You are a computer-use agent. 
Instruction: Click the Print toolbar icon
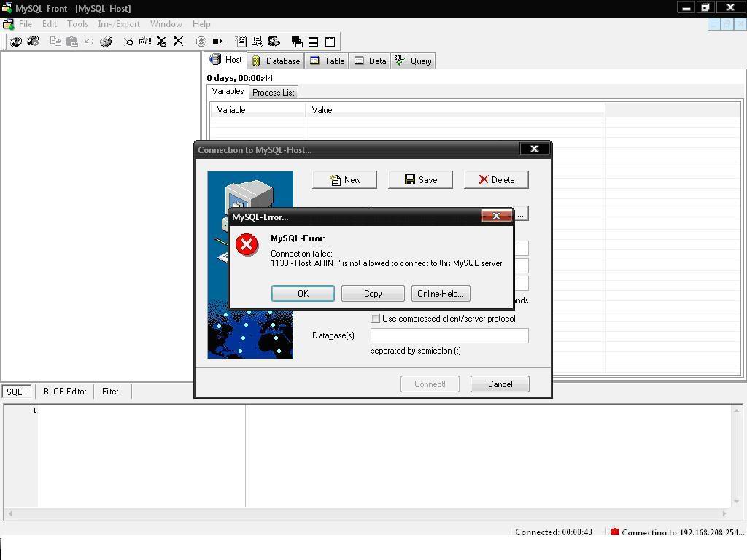pos(106,42)
